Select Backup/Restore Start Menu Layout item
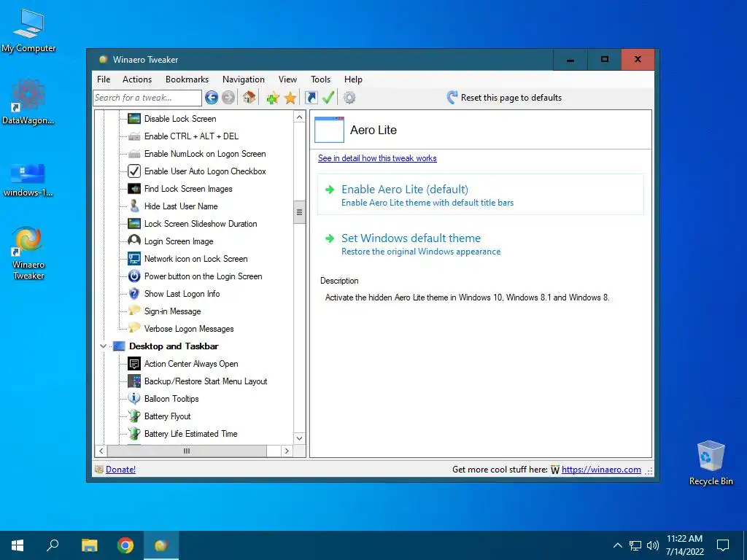The height and width of the screenshot is (560, 747). tap(205, 381)
